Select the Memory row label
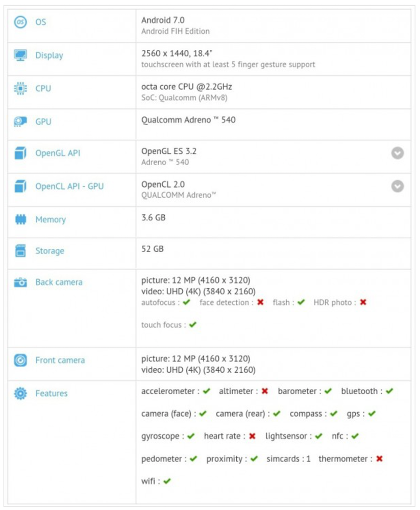 pyautogui.click(x=51, y=220)
